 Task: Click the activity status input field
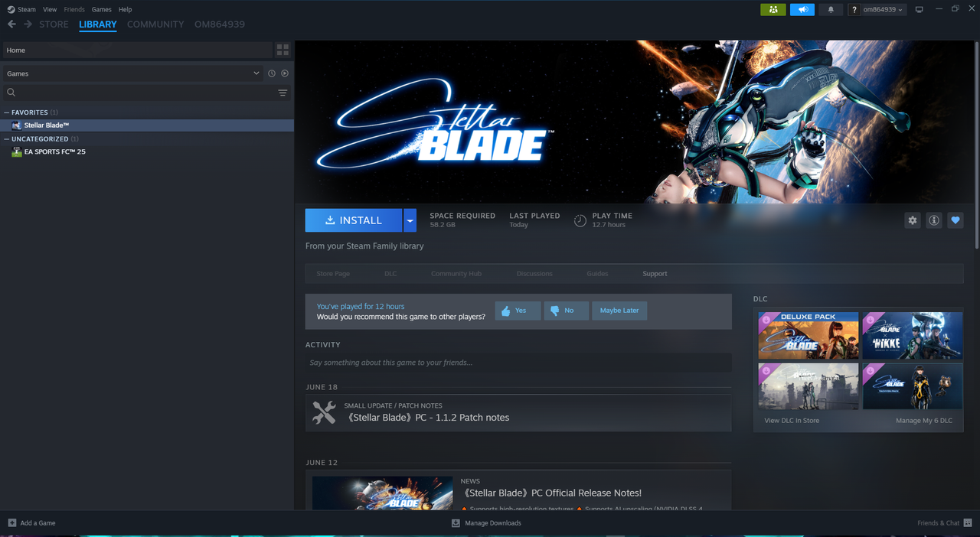(x=518, y=363)
